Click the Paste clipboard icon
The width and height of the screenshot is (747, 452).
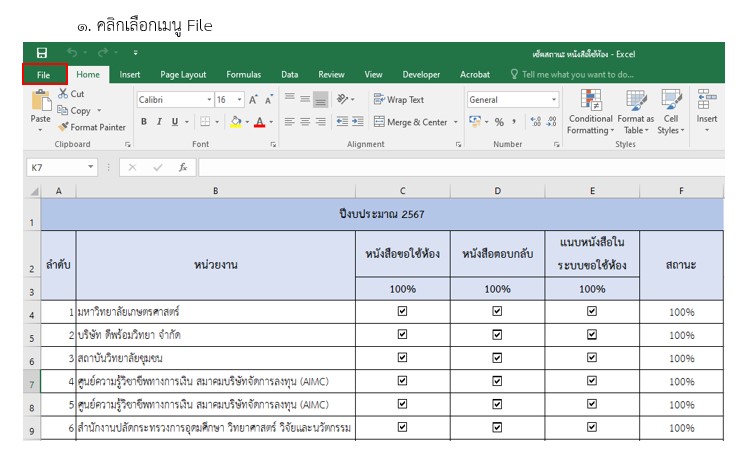tap(40, 105)
